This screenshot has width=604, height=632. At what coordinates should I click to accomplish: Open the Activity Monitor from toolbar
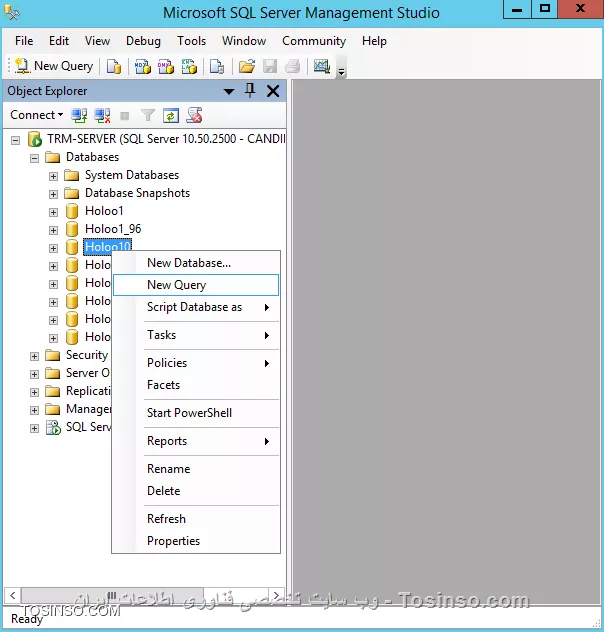click(x=322, y=67)
